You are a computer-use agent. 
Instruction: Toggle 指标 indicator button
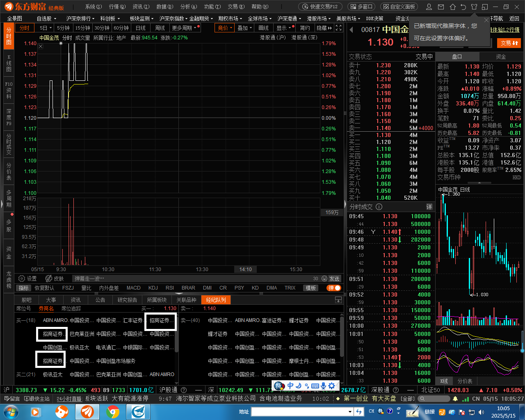point(24,288)
